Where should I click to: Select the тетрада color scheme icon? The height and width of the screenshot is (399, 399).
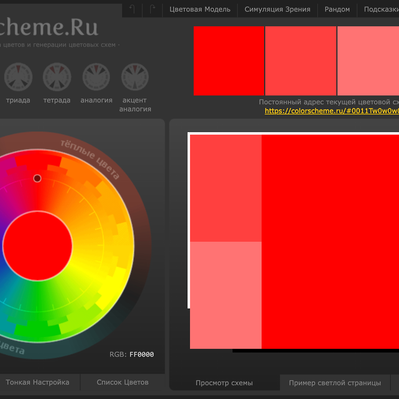57,77
